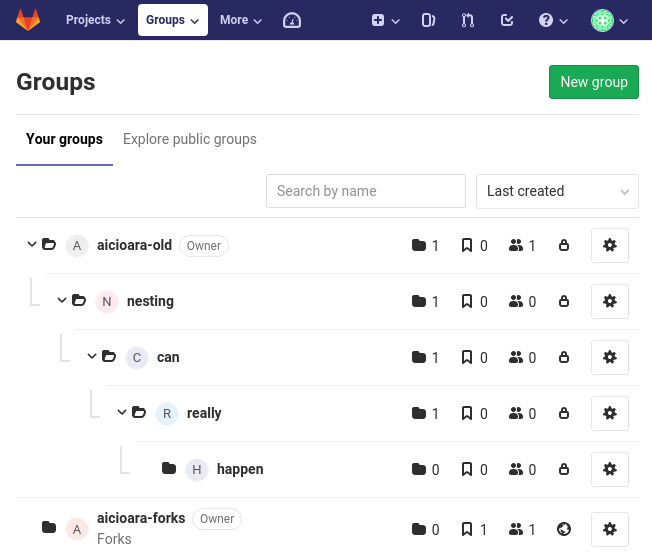Click the Forks description text

click(114, 539)
